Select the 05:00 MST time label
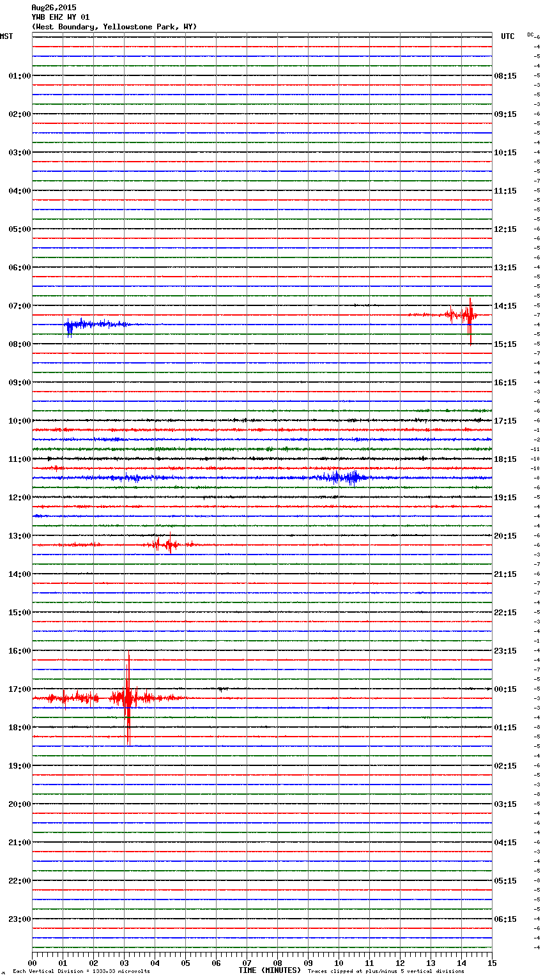 click(19, 229)
